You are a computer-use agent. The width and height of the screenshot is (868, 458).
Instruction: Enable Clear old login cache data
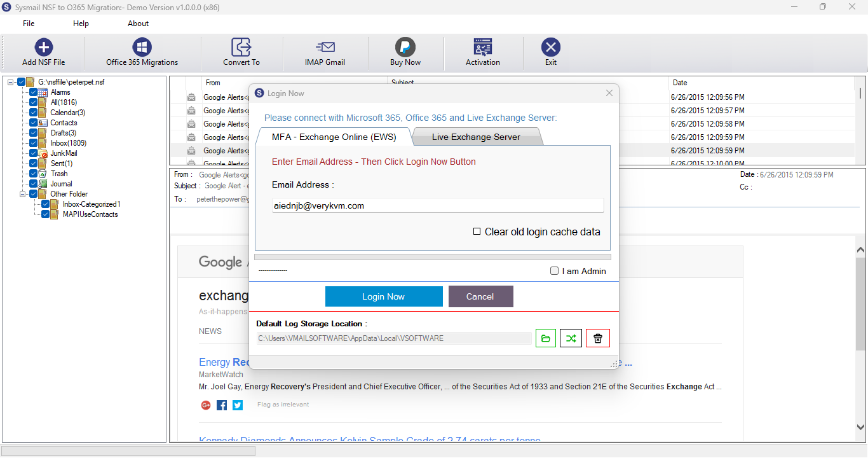click(477, 232)
